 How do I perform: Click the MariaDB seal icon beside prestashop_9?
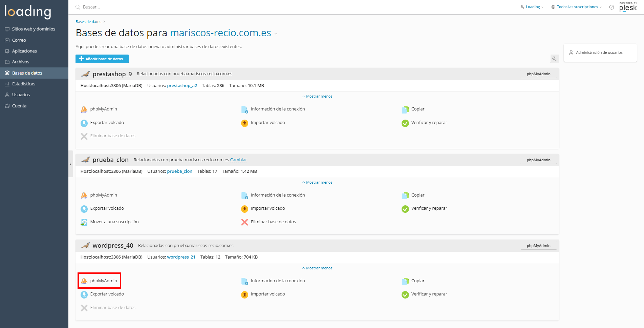point(86,74)
